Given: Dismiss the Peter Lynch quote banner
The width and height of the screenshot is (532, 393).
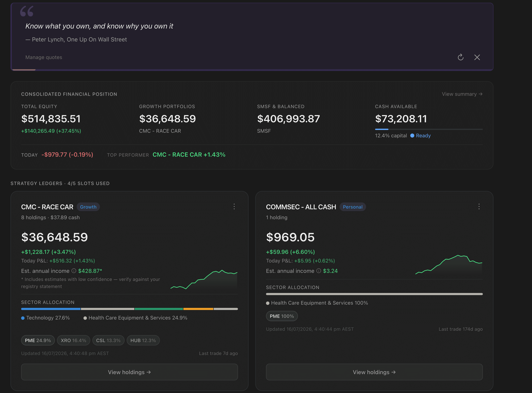Looking at the screenshot, I should coord(477,57).
